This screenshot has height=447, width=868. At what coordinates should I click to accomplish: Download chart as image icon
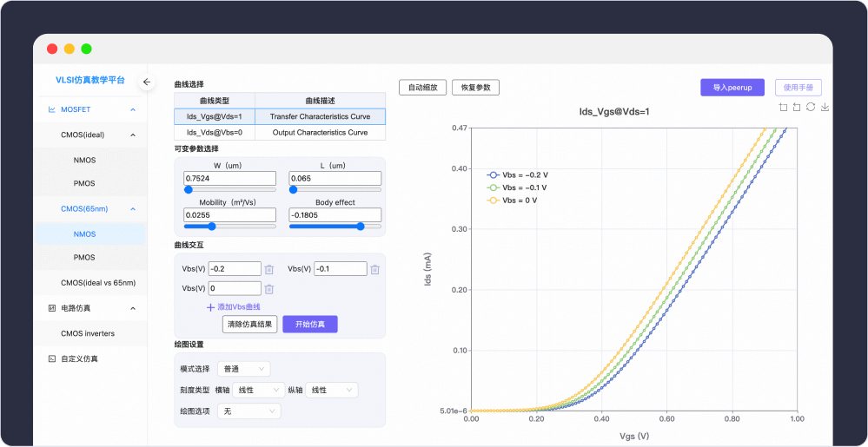[x=824, y=107]
